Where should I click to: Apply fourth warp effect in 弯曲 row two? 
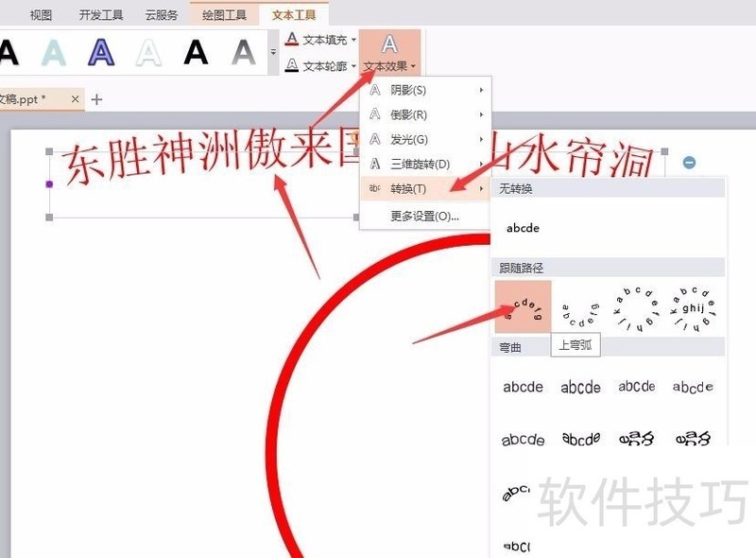pos(694,438)
